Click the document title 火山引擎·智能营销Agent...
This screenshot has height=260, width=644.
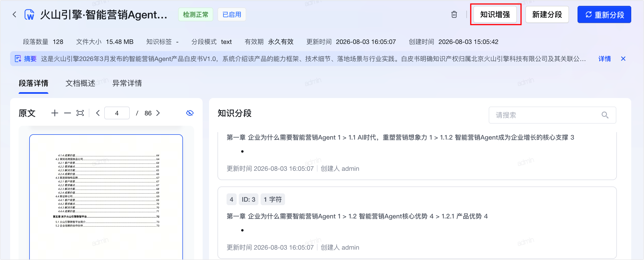[x=103, y=15]
